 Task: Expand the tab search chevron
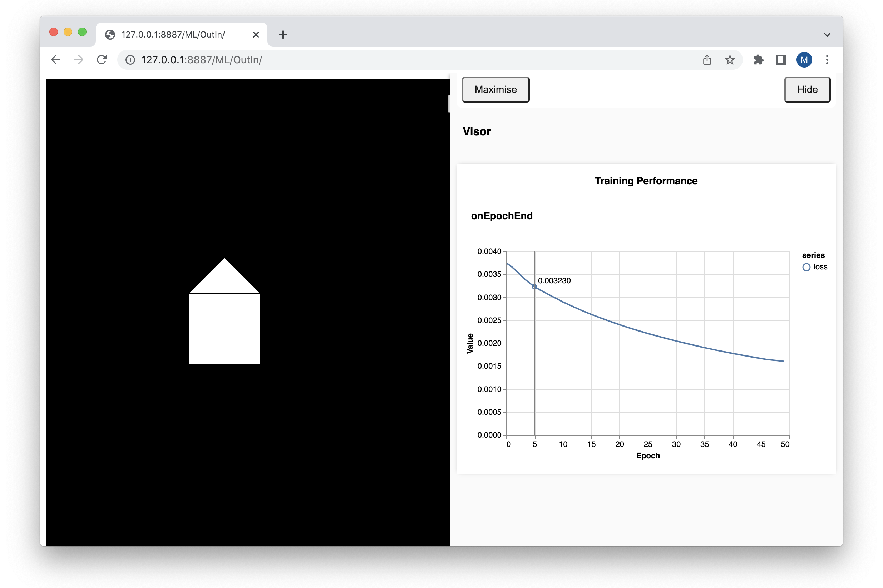(827, 35)
